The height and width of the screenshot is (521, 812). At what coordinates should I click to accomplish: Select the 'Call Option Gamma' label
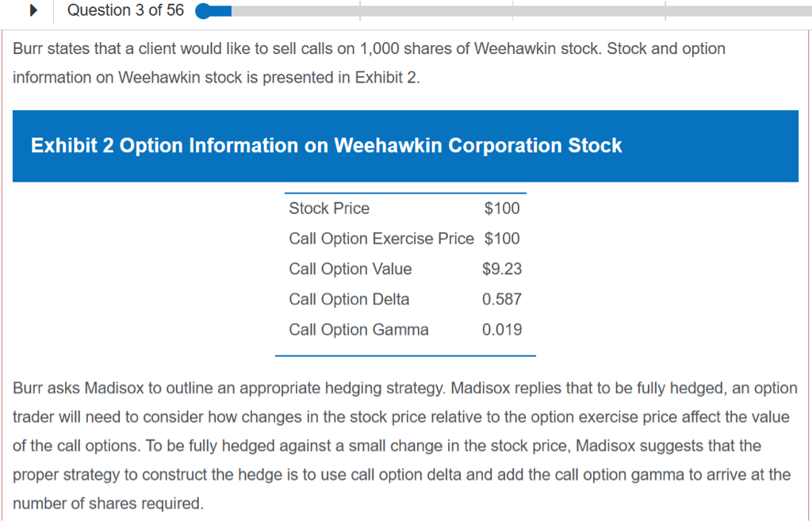pyautogui.click(x=358, y=330)
